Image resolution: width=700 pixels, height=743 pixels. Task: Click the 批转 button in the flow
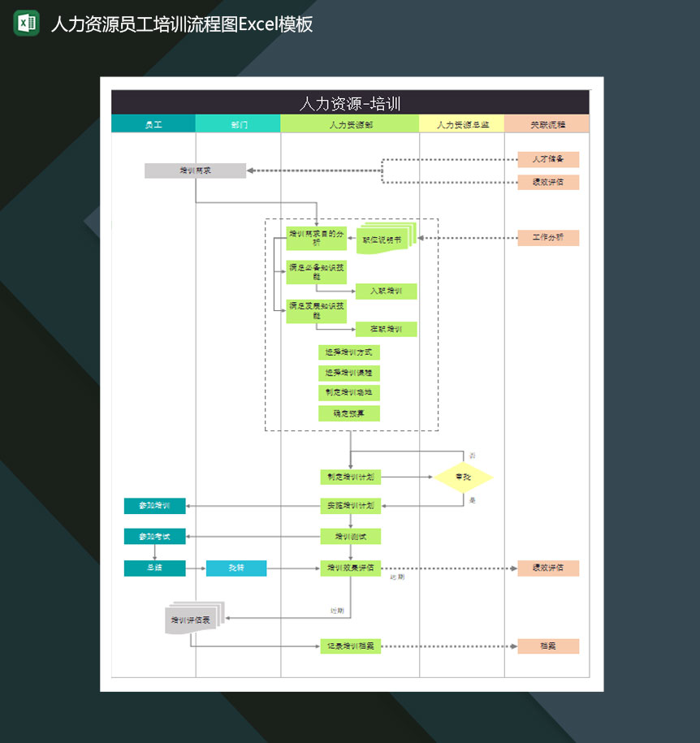pos(237,568)
